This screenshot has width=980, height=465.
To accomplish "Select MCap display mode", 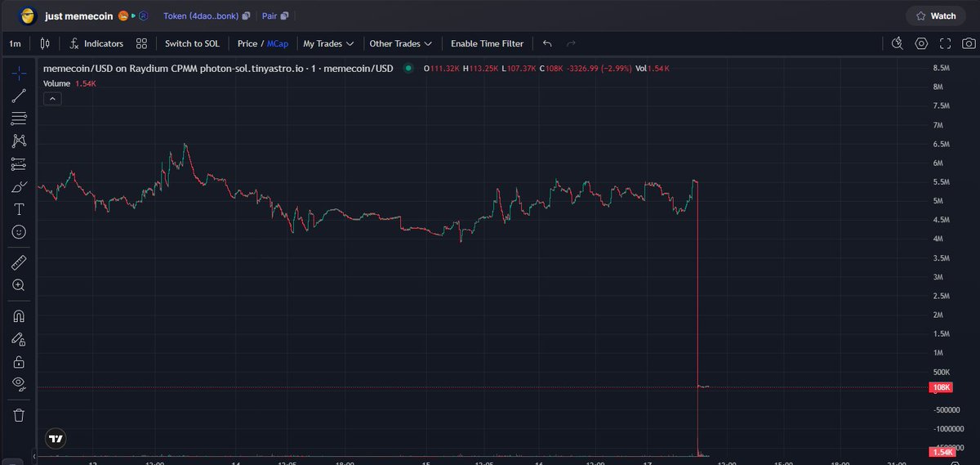I will (278, 43).
